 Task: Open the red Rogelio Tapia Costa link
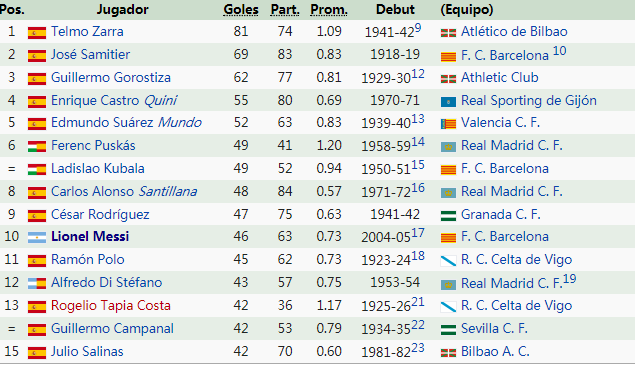click(x=111, y=305)
